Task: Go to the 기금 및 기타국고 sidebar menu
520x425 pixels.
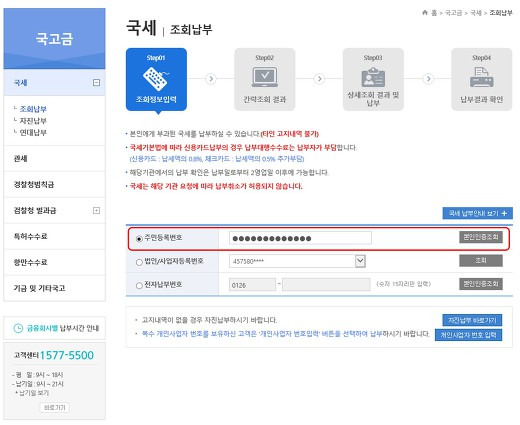Action: pyautogui.click(x=54, y=288)
